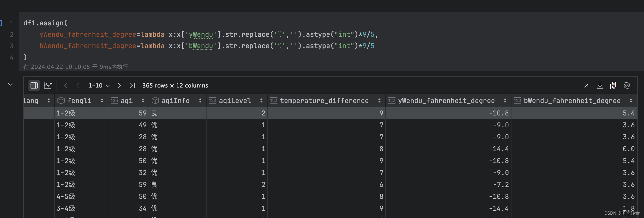The width and height of the screenshot is (644, 218).
Task: Sort by aqiInfo column arrows
Action: tap(200, 100)
